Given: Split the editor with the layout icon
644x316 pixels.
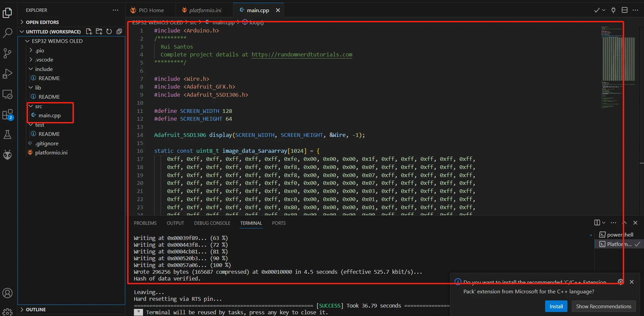Looking at the screenshot, I should [625, 10].
